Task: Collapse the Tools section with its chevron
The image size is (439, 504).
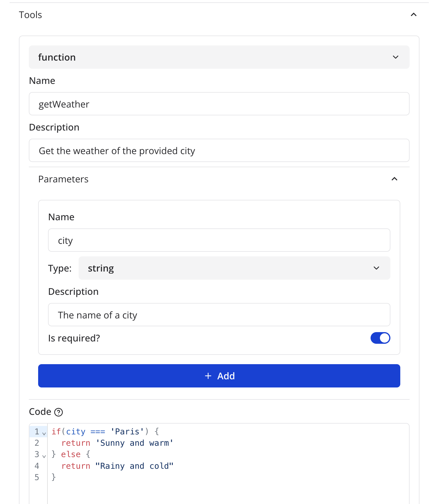Action: pos(413,15)
